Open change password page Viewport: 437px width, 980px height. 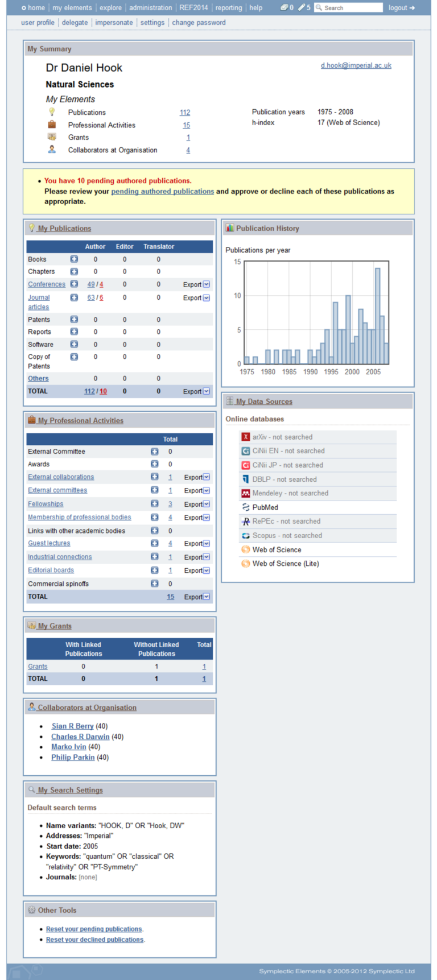199,23
